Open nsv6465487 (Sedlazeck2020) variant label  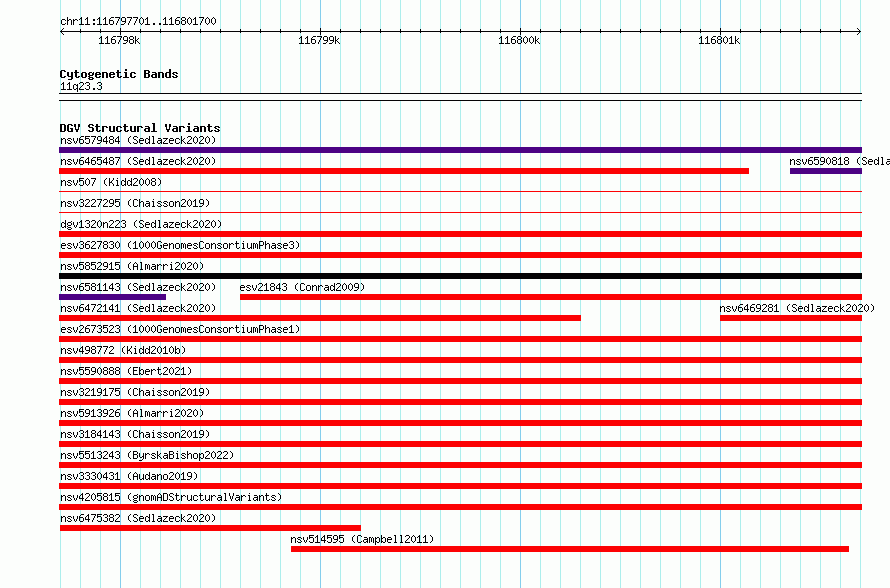coord(138,161)
